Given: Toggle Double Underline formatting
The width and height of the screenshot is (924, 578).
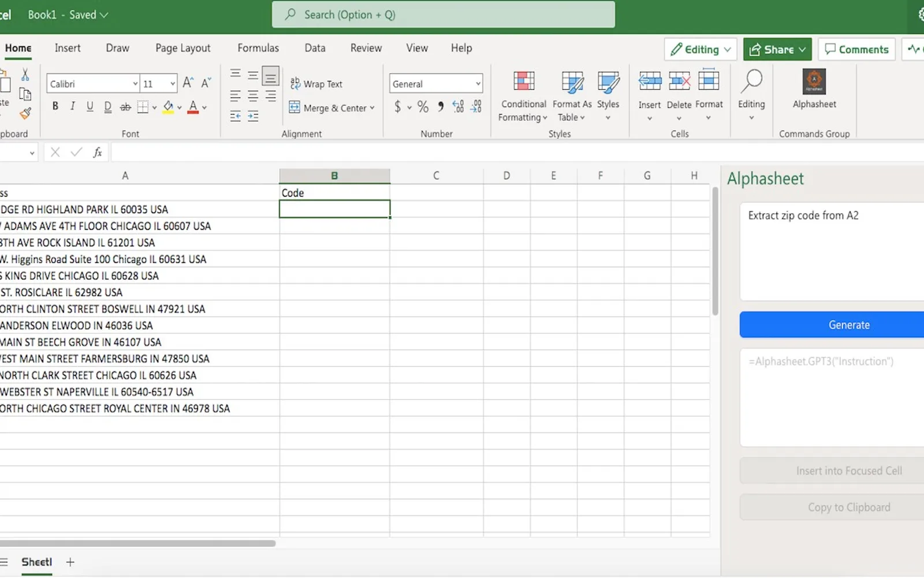Looking at the screenshot, I should 107,106.
